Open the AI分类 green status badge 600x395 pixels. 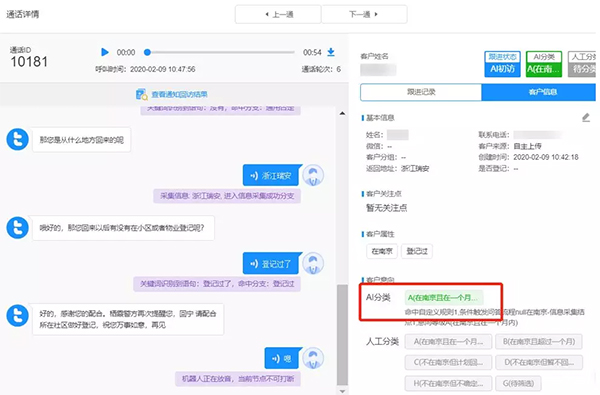point(544,64)
